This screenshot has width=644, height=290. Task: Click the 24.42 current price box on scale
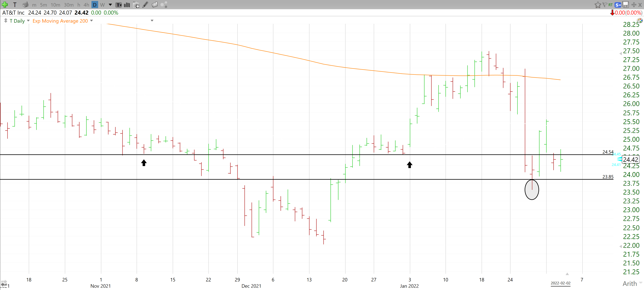[631, 159]
